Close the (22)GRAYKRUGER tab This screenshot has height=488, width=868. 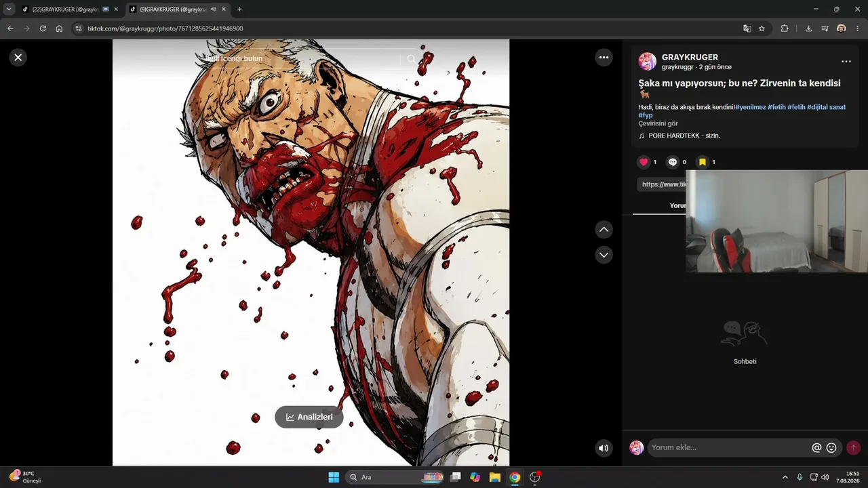point(115,9)
